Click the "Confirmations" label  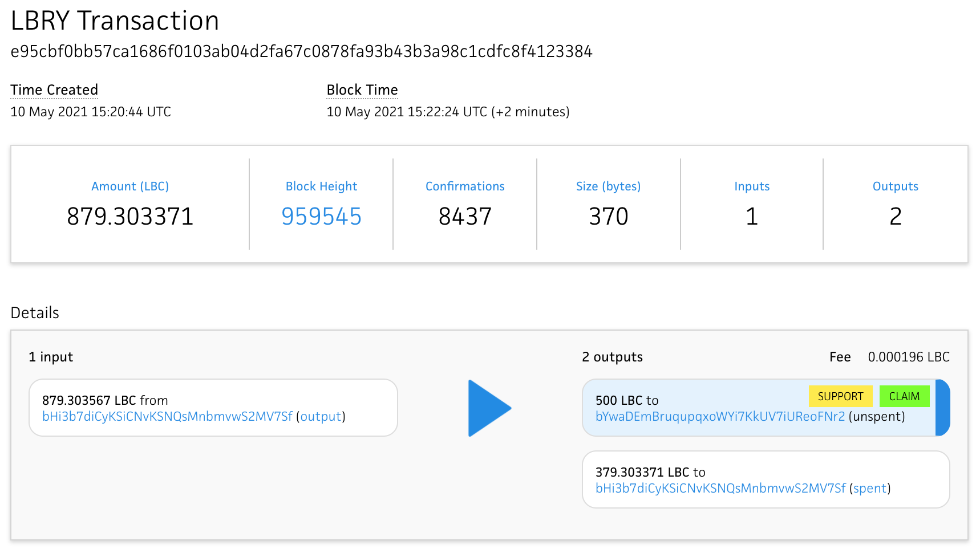click(465, 186)
